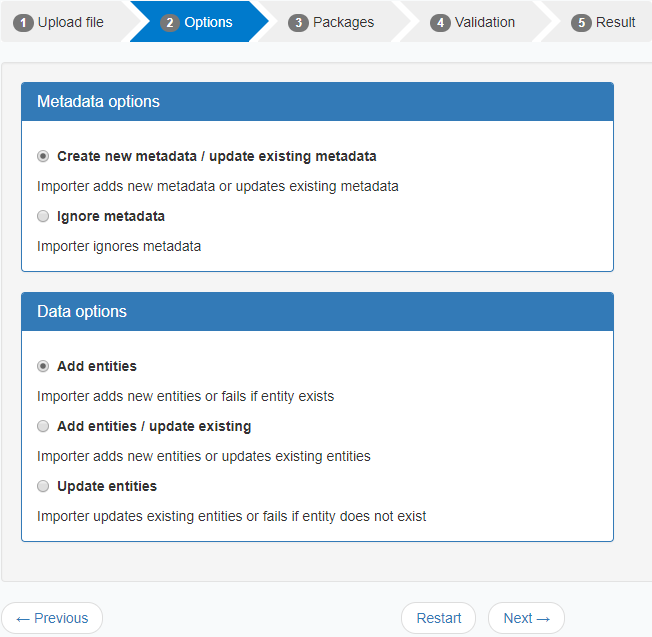Screen dimensions: 652x637
Task: Choose the 'Update entities' radio option
Action: click(43, 486)
